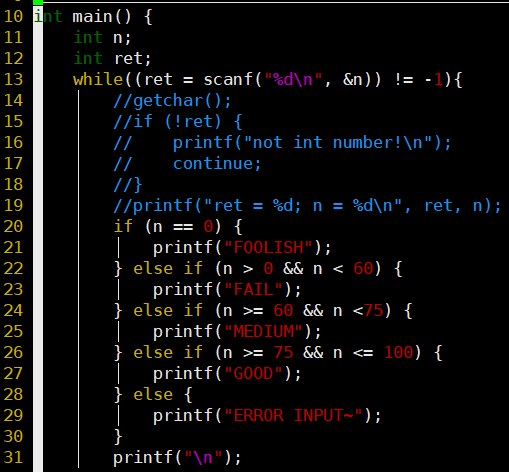Click line number 20 in gutter
Image resolution: width=509 pixels, height=472 pixels.
[13, 227]
